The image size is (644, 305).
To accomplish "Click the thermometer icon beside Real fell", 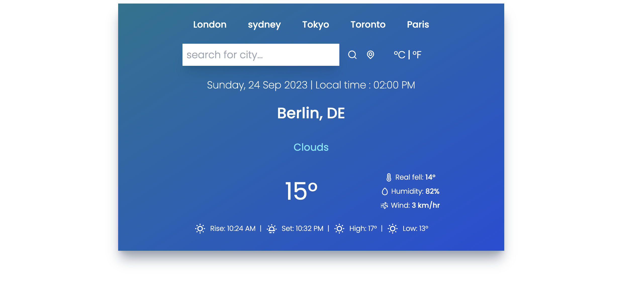I will (x=389, y=177).
